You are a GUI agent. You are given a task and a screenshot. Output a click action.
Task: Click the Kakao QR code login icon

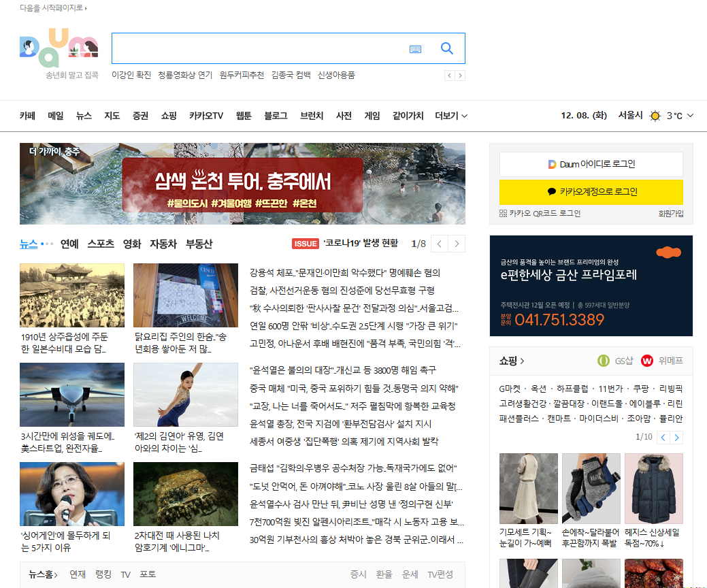[x=503, y=214]
